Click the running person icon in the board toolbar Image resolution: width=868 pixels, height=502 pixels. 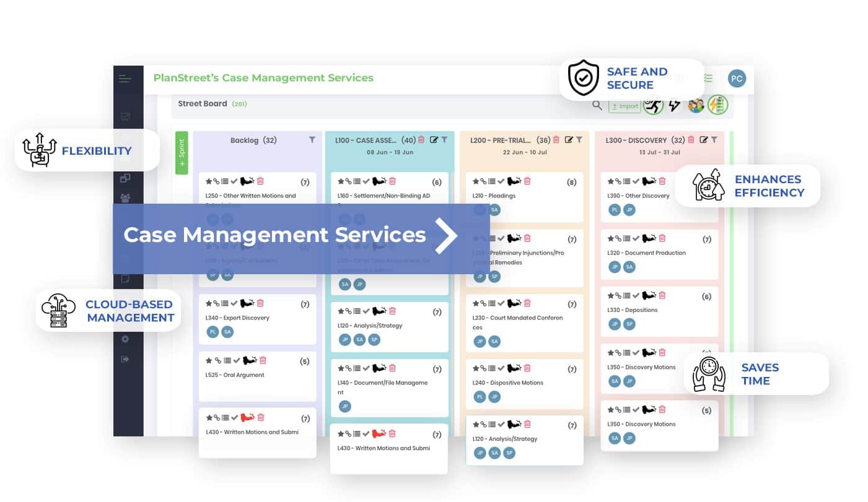point(653,105)
